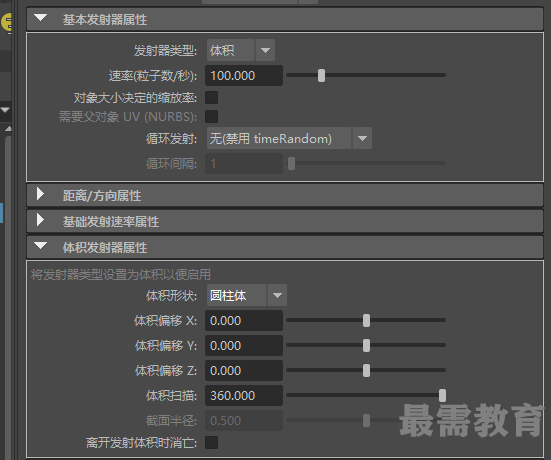
Task: Collapse the 基本发射器属性 section
Action: 41,18
